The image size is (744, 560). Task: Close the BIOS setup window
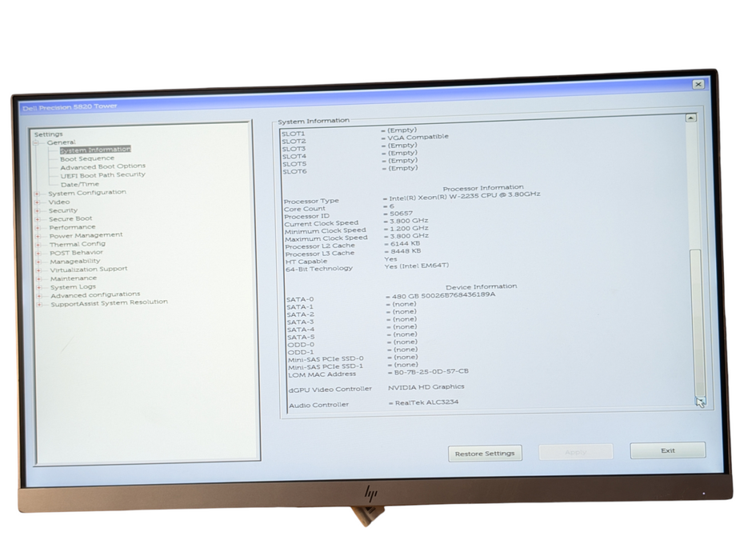(698, 84)
